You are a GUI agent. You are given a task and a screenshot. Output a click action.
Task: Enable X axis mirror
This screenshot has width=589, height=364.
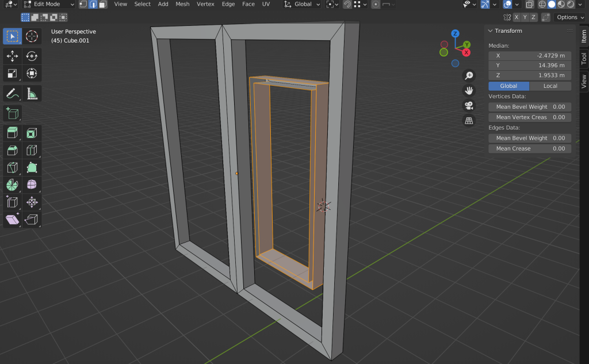[x=517, y=17]
